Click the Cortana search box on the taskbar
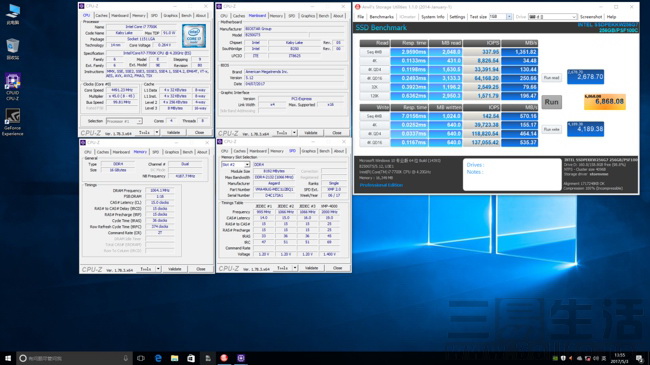This screenshot has height=365, width=650. 75,358
